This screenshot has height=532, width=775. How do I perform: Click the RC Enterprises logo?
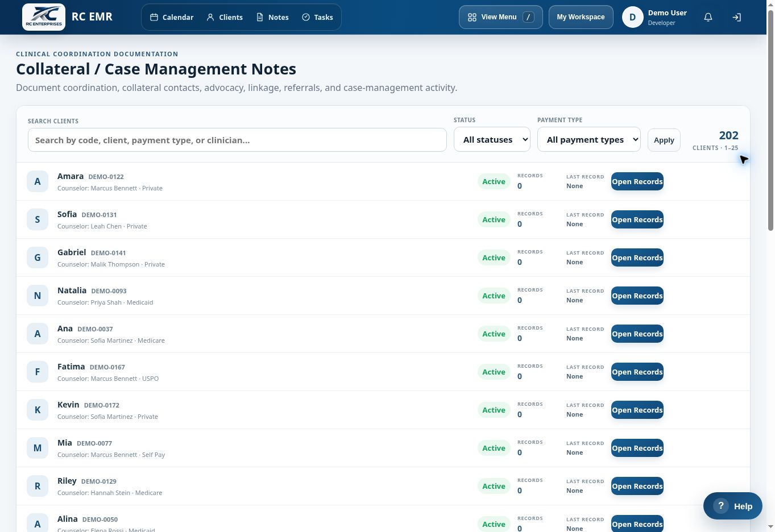point(44,17)
